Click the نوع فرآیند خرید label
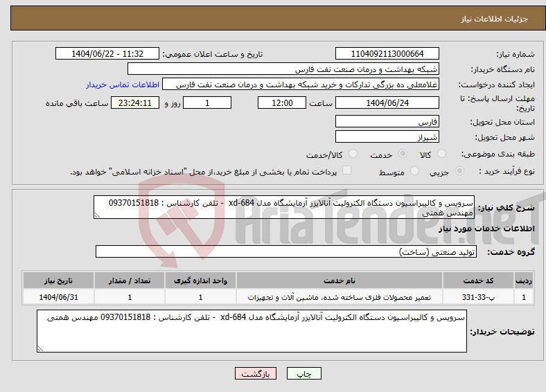The image size is (546, 392). point(507,171)
